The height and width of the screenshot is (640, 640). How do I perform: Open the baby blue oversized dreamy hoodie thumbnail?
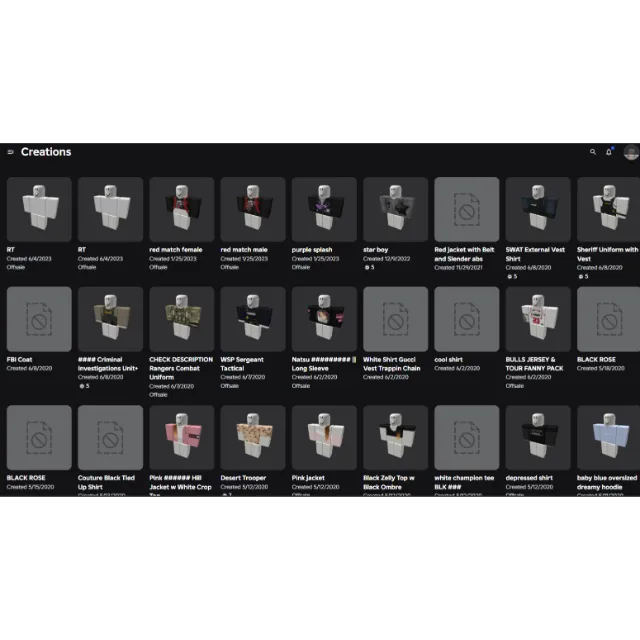click(x=609, y=438)
